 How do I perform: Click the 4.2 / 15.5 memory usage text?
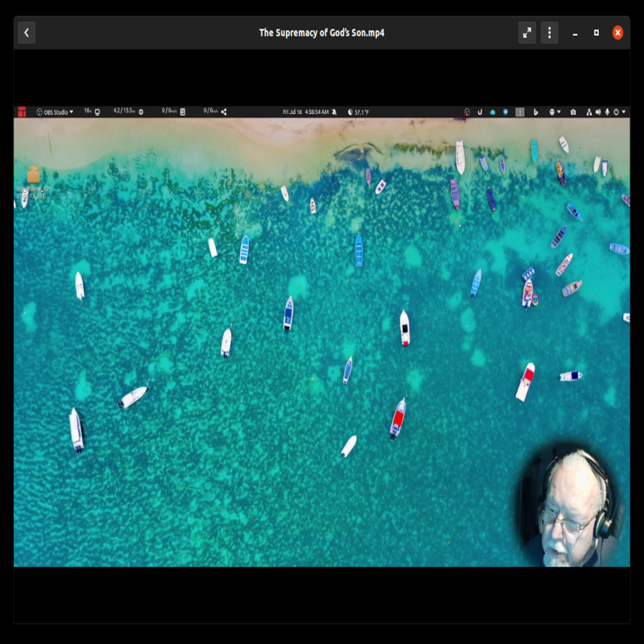coord(124,111)
